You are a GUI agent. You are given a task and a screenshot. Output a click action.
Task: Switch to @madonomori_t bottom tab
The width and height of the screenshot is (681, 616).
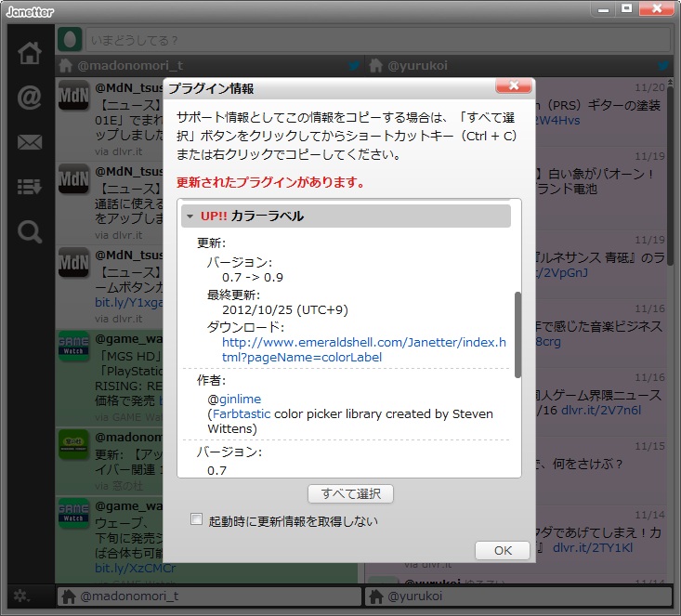coord(209,596)
